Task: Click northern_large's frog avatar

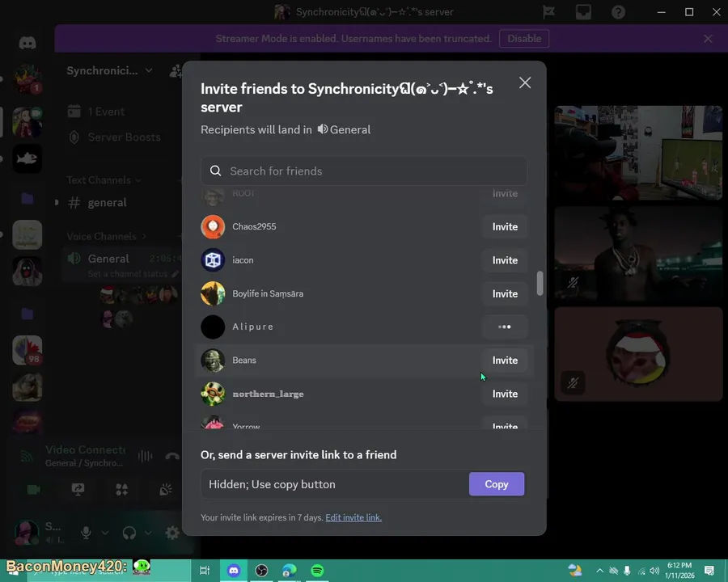Action: tap(213, 394)
